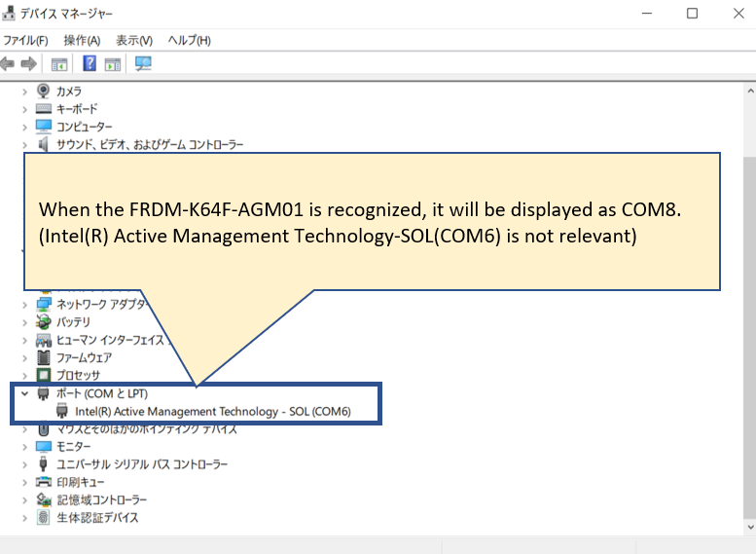Open the ファイル(F) menu
Image resolution: width=756 pixels, height=554 pixels.
[25, 41]
